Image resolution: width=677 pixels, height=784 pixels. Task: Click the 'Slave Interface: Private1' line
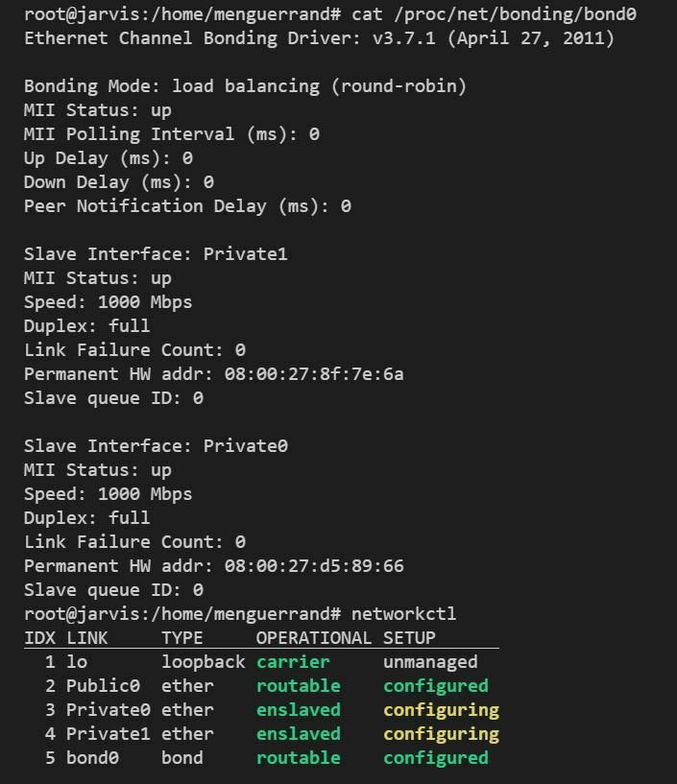156,254
